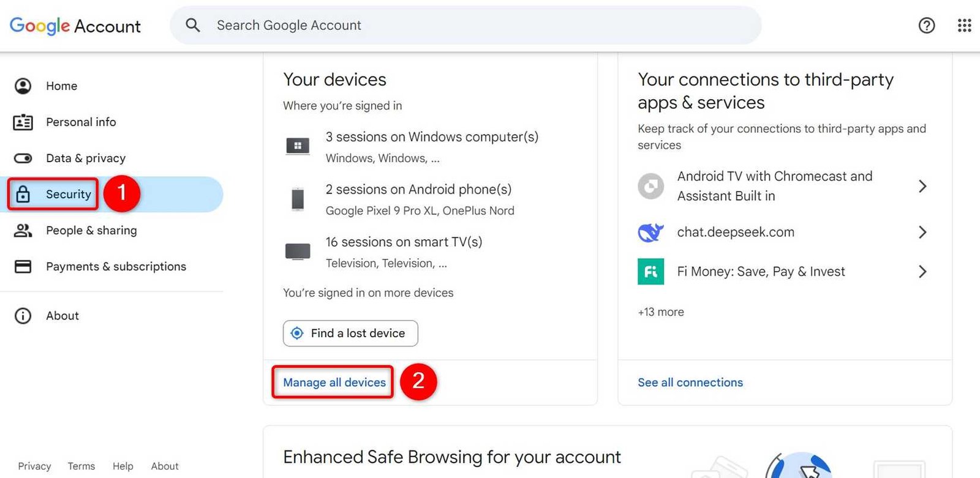The height and width of the screenshot is (478, 980).
Task: Open the Google apps grid icon
Action: pos(964,25)
